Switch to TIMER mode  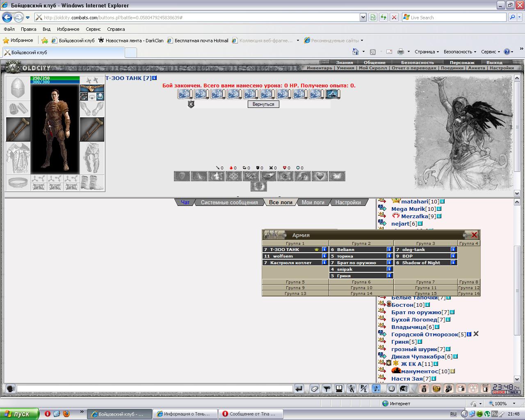(x=514, y=393)
